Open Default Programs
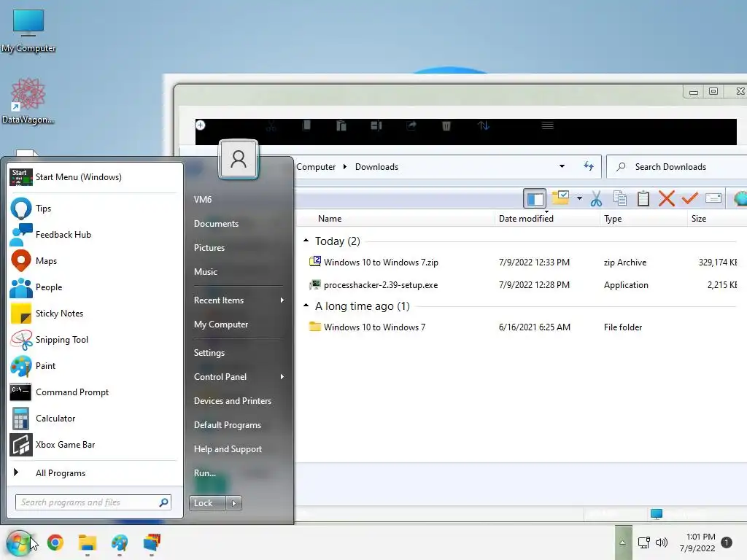 228,425
